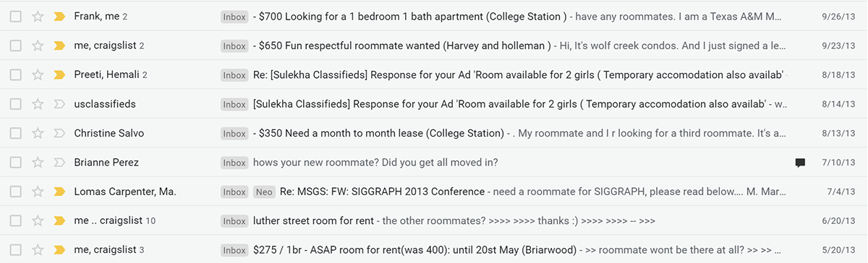The image size is (868, 263).
Task: Star the $650 roommate wanted email
Action: tap(38, 46)
